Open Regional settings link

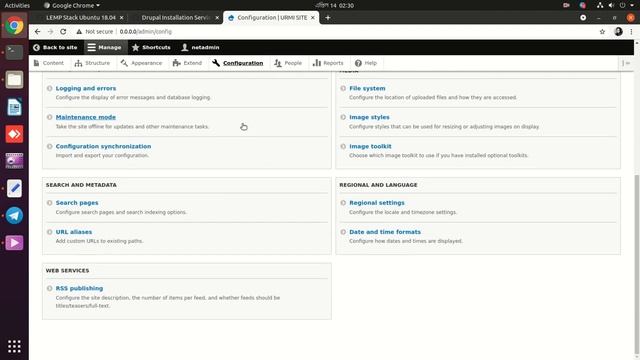[x=377, y=203]
